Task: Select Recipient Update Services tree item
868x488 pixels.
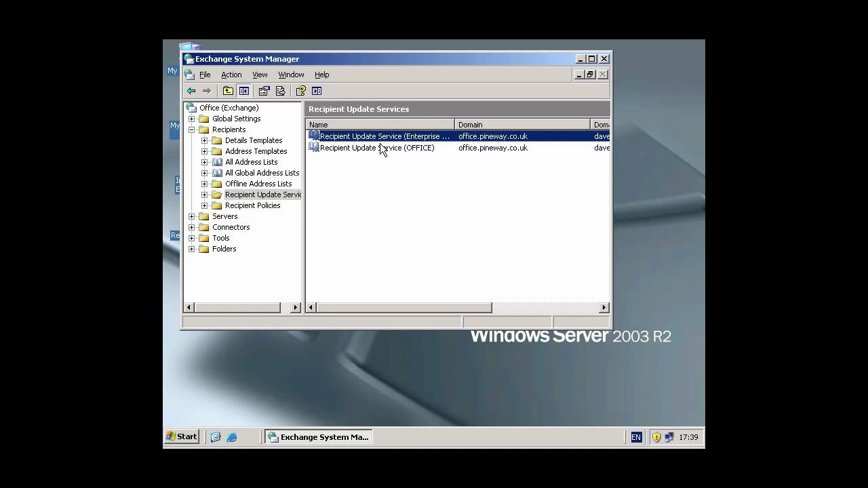Action: tap(263, 195)
